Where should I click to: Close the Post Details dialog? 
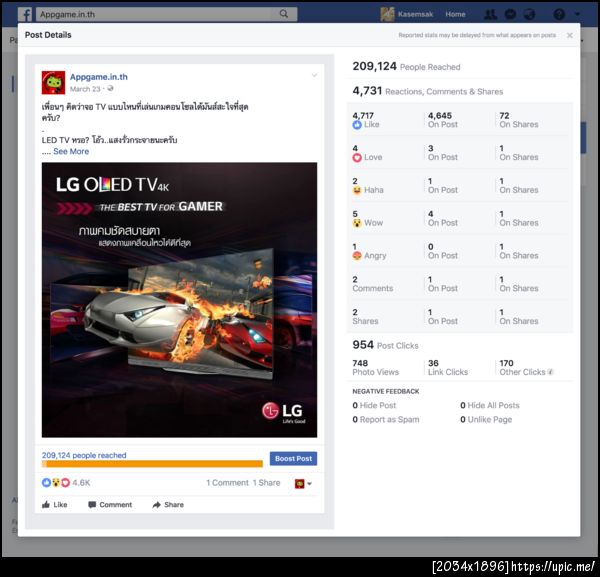[569, 35]
